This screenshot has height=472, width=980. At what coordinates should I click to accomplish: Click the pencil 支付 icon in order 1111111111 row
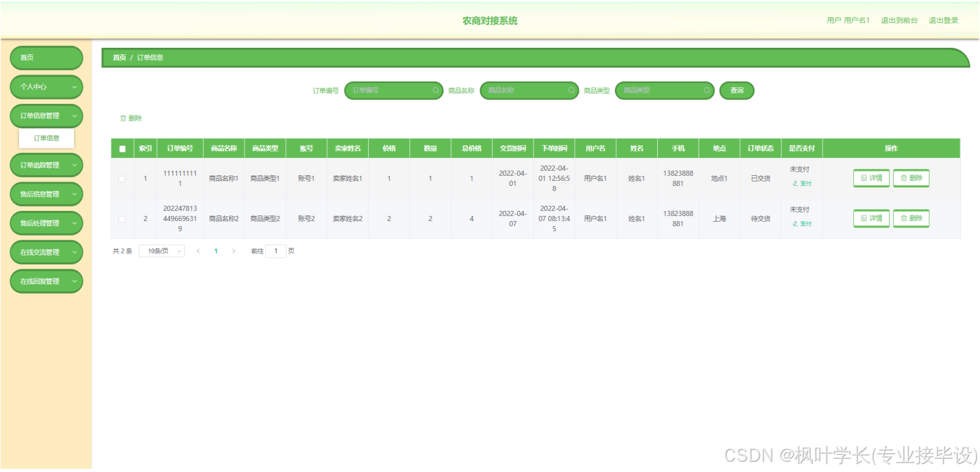point(795,183)
